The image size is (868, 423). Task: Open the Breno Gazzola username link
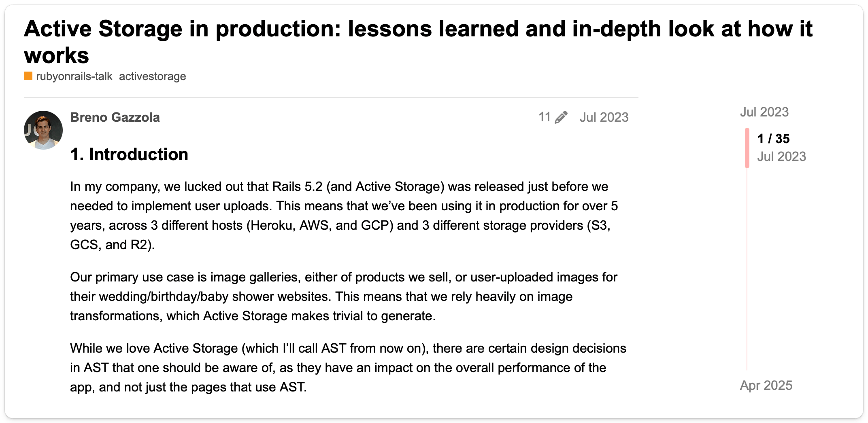click(x=115, y=117)
